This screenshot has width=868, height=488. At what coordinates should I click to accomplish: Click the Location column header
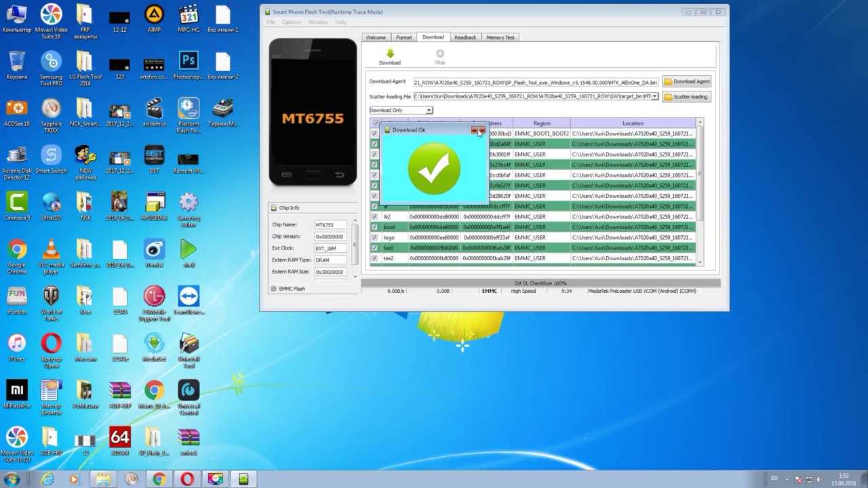point(633,123)
